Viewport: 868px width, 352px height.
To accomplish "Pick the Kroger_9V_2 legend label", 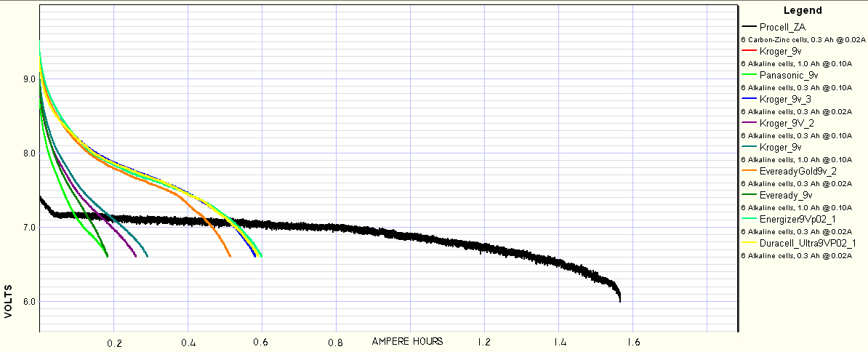I will click(786, 123).
